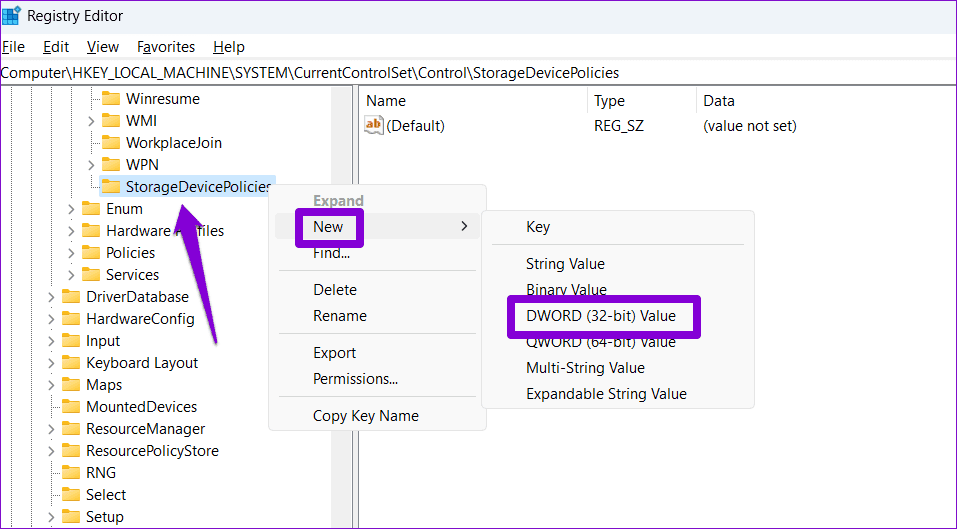Expand the Maps key chevron
The height and width of the screenshot is (529, 957).
52,384
